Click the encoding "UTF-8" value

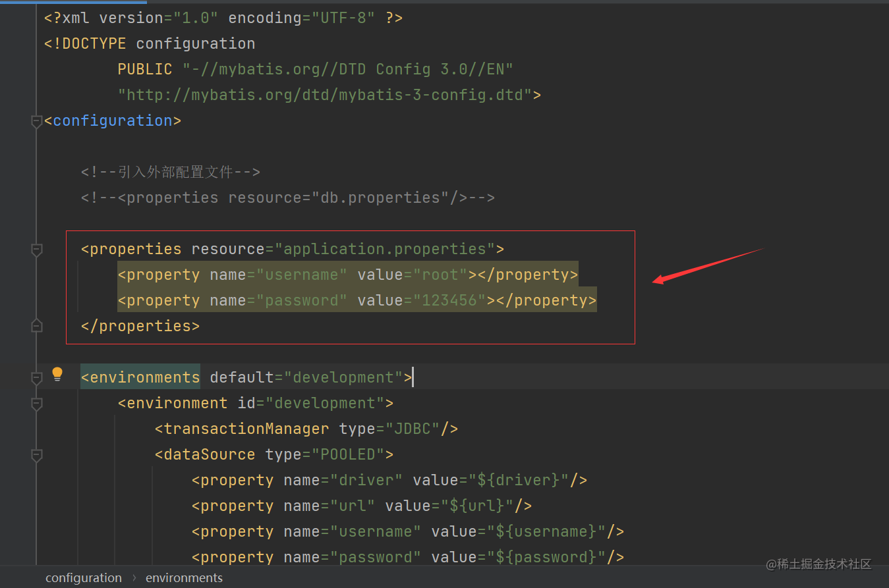343,18
